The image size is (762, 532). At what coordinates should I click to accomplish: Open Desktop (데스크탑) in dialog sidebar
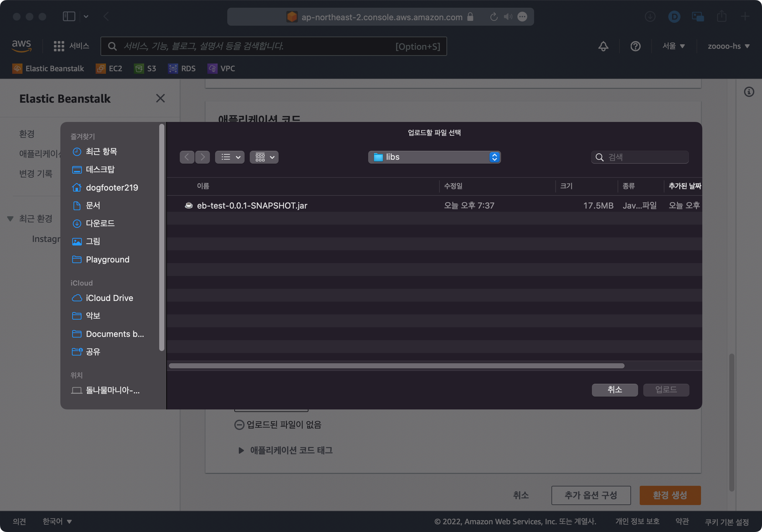(x=93, y=169)
